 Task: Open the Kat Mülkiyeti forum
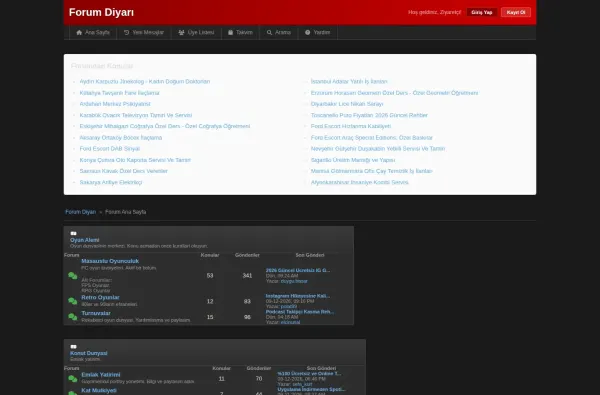point(99,390)
